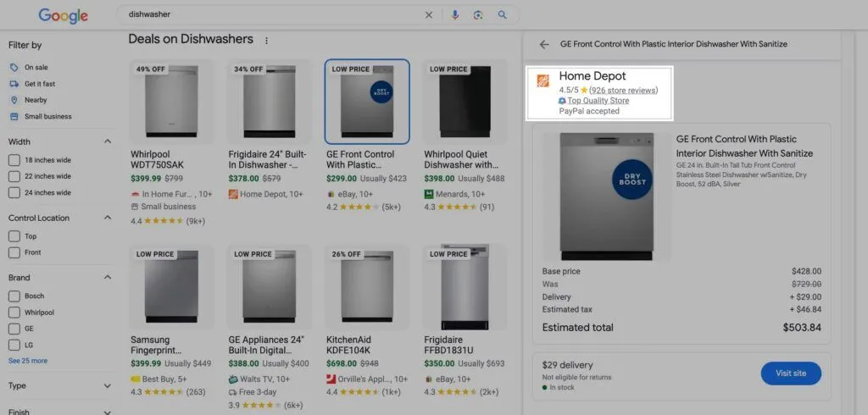Click the magnifier search icon
Screen dimensions: 868x415
pyautogui.click(x=502, y=15)
